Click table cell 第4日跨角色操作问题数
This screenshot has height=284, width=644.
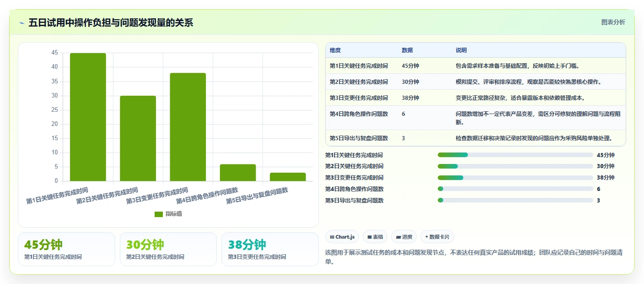tap(359, 114)
